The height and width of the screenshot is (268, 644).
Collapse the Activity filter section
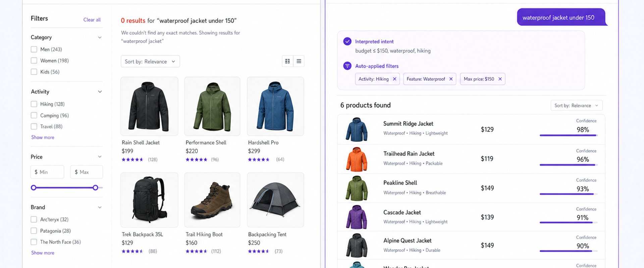click(x=100, y=92)
